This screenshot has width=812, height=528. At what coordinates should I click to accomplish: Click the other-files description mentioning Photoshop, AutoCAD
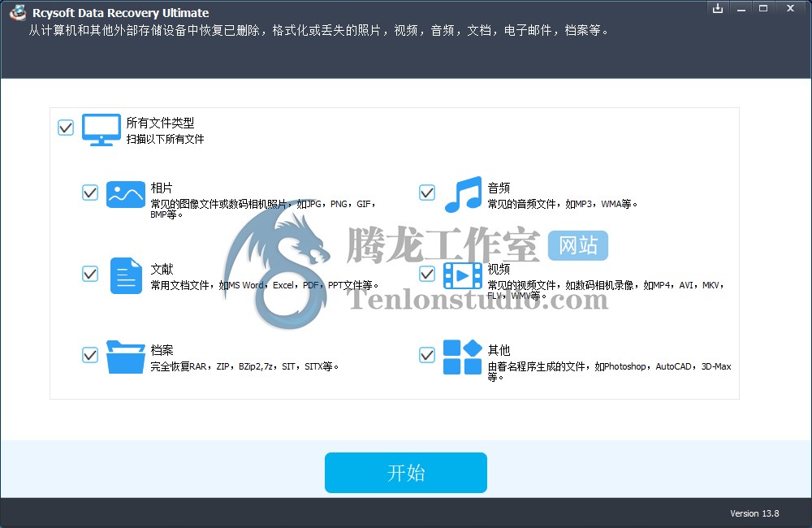(x=610, y=371)
